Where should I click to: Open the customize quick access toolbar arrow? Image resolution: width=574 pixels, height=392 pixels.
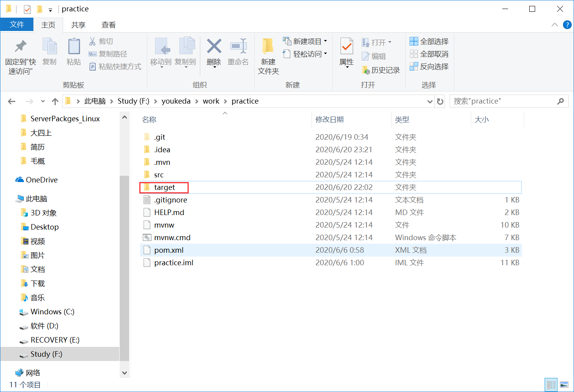coord(50,10)
